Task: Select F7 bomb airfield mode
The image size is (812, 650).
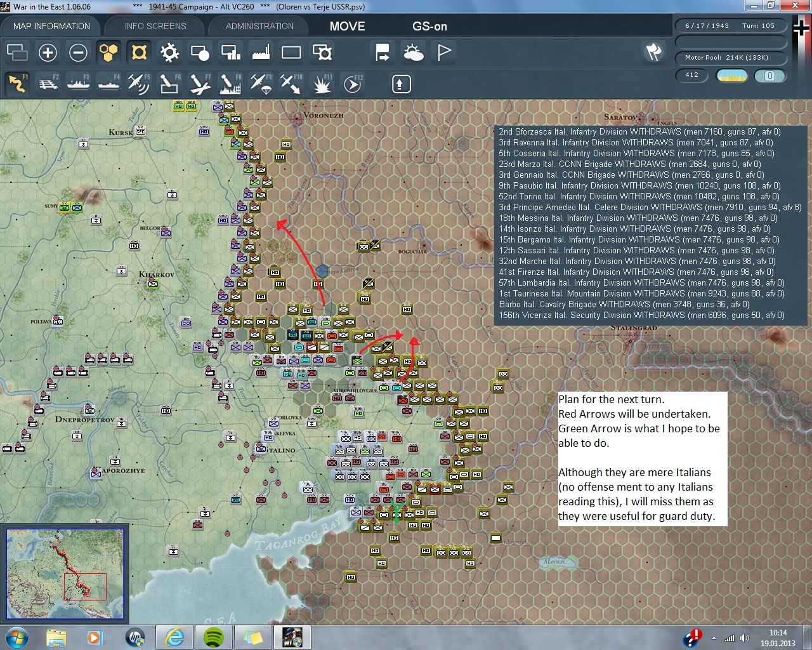Action: tap(200, 83)
